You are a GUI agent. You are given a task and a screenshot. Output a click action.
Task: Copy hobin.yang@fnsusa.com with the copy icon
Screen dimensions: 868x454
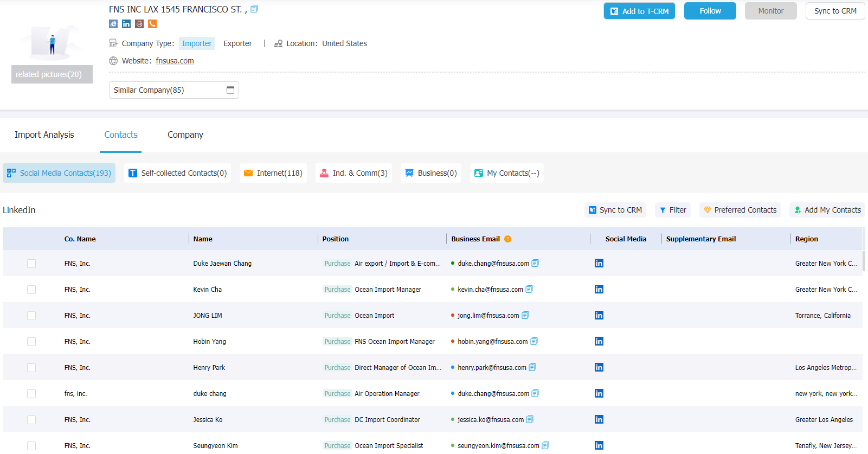(x=534, y=341)
